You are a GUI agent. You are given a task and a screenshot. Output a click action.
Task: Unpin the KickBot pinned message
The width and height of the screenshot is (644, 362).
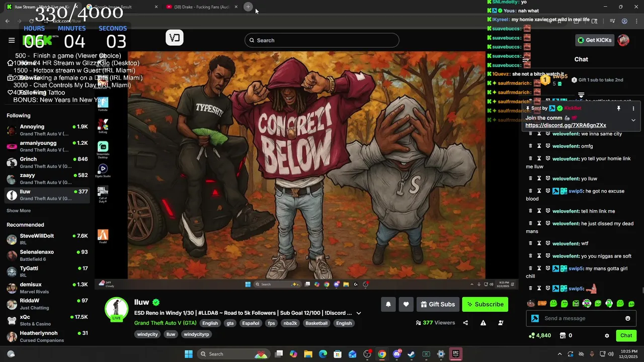[618, 108]
